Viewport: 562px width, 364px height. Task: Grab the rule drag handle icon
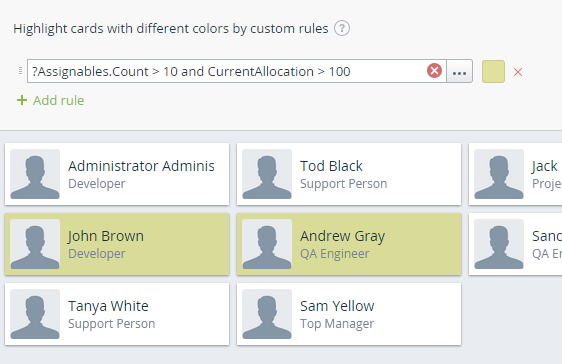(x=20, y=71)
